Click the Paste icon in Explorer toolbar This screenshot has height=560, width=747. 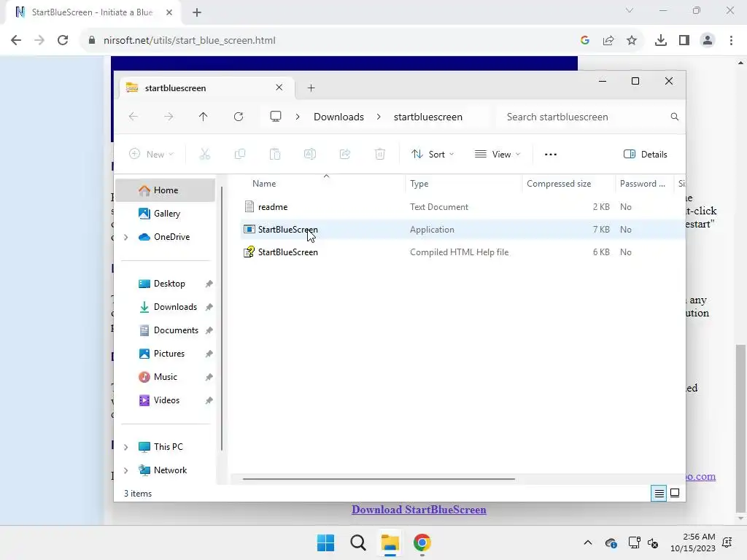275,155
